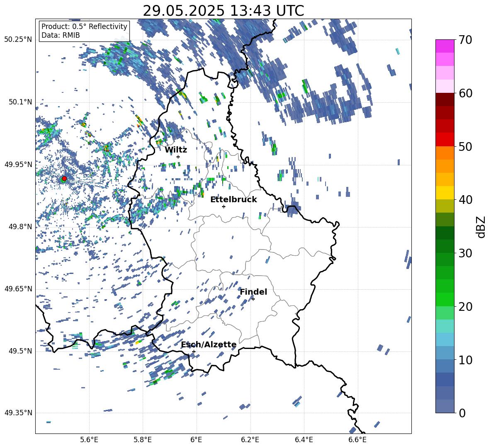
Task: Click the 6.4°E longitude label
Action: pyautogui.click(x=304, y=440)
